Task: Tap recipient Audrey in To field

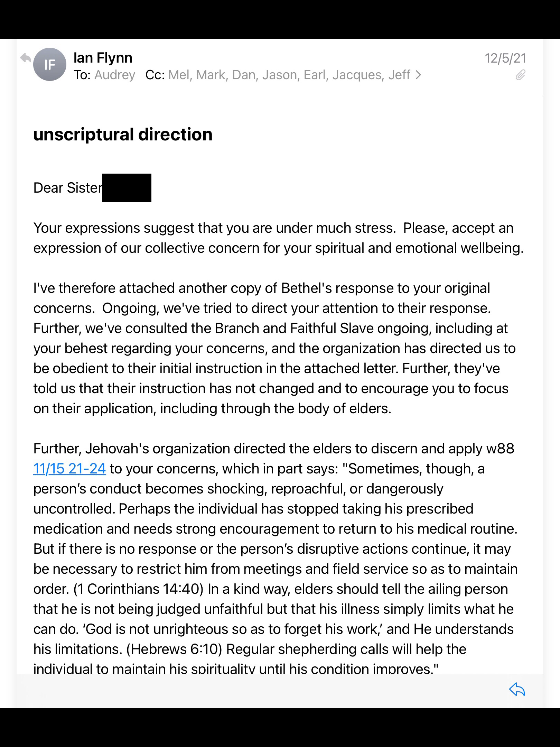Action: point(115,75)
